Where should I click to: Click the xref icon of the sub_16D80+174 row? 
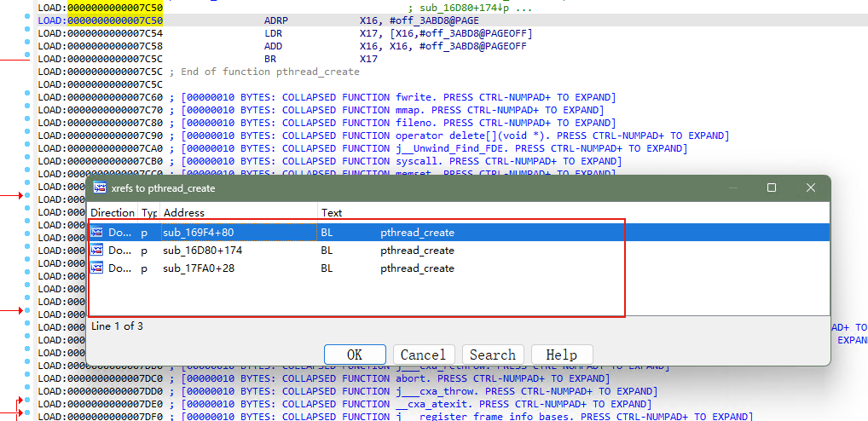[x=97, y=250]
